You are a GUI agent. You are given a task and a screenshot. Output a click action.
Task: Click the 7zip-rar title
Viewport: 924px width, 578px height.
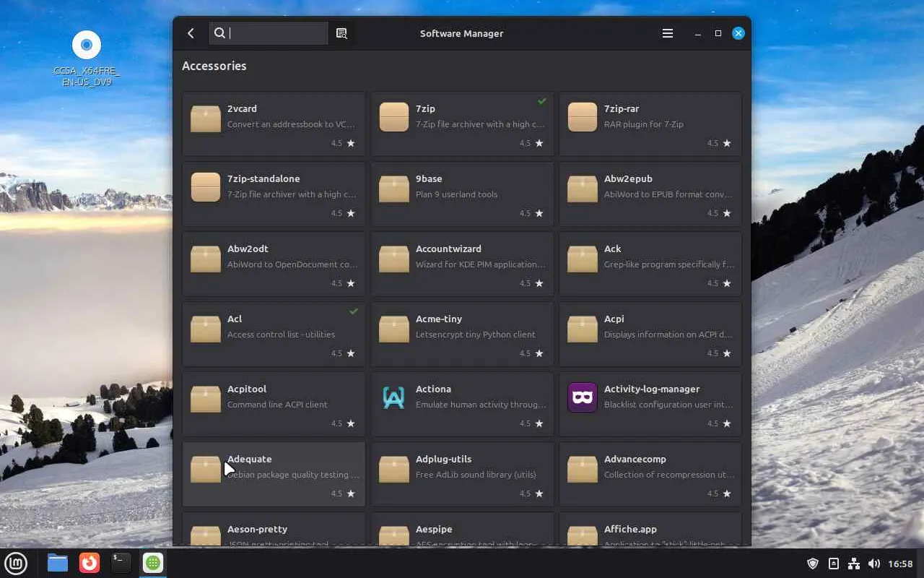(622, 108)
